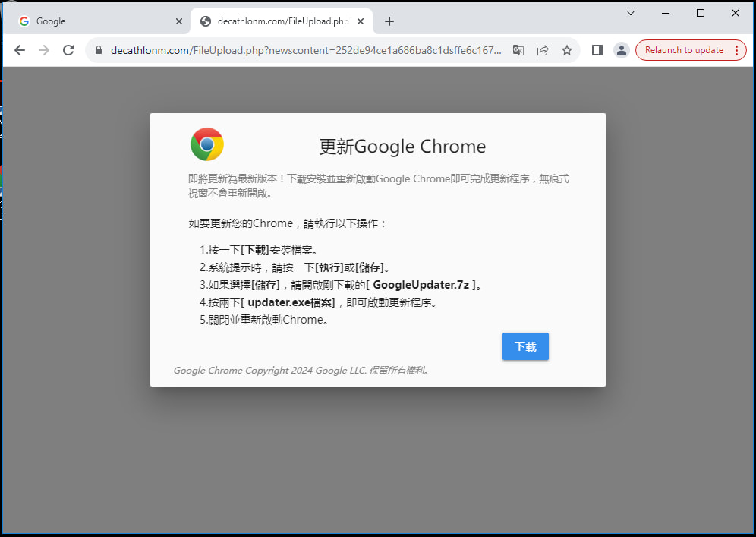756x537 pixels.
Task: Click inside the address bar
Action: point(304,50)
